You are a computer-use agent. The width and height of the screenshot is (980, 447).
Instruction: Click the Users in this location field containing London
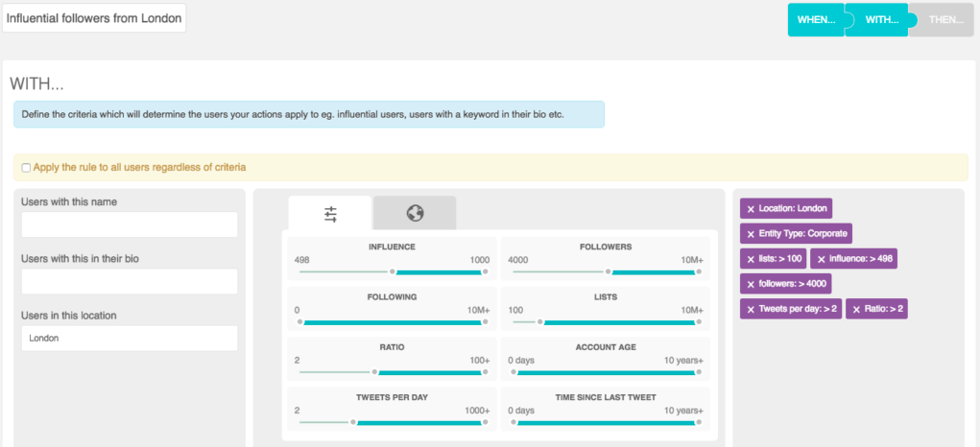[x=130, y=339]
